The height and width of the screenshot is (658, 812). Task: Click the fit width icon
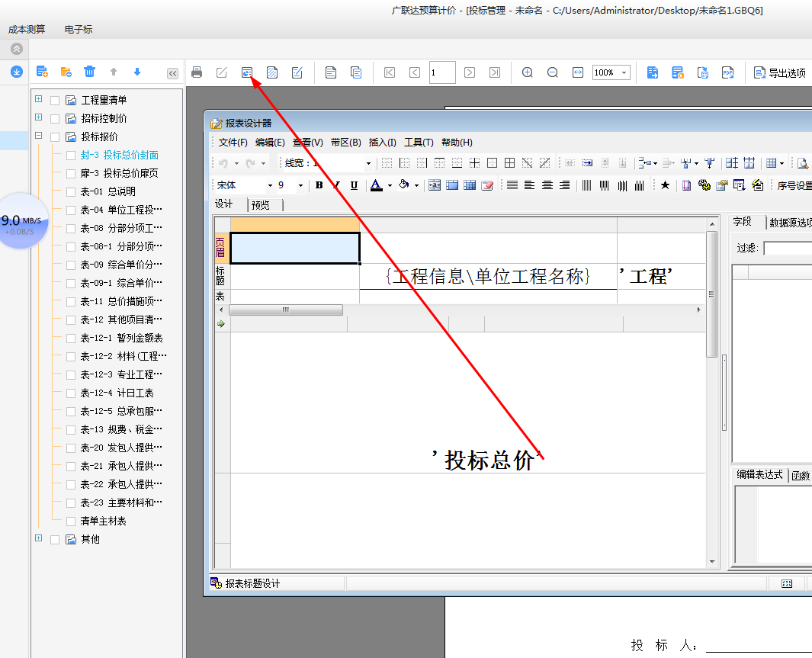tap(578, 72)
